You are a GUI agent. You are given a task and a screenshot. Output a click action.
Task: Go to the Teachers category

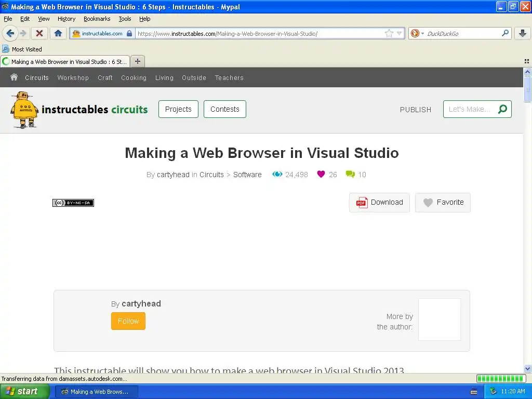point(229,78)
